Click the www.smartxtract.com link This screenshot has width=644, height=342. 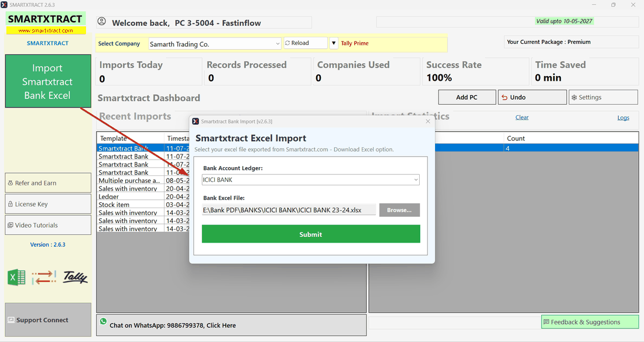(46, 30)
